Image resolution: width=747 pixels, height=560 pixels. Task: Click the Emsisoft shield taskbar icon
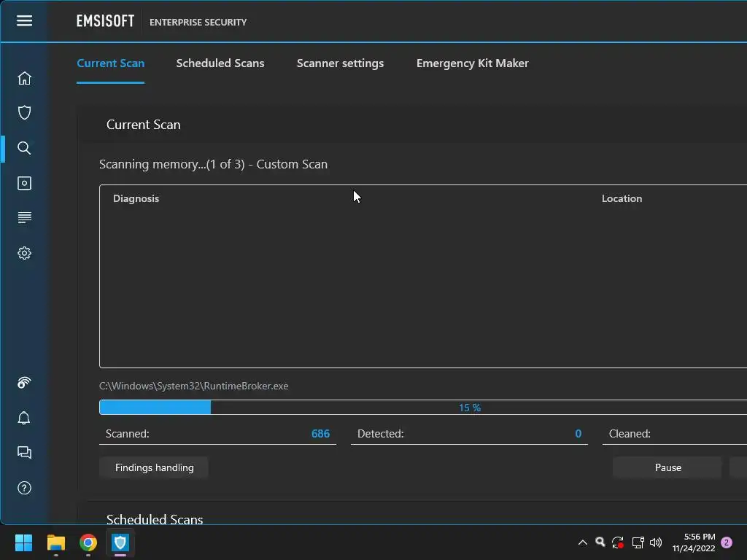[x=120, y=542]
